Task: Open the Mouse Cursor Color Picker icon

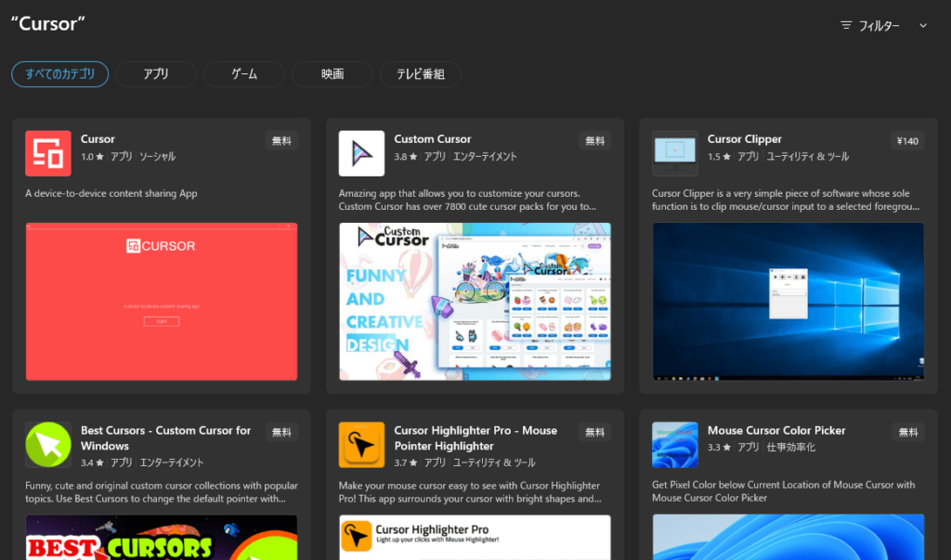Action: point(675,445)
